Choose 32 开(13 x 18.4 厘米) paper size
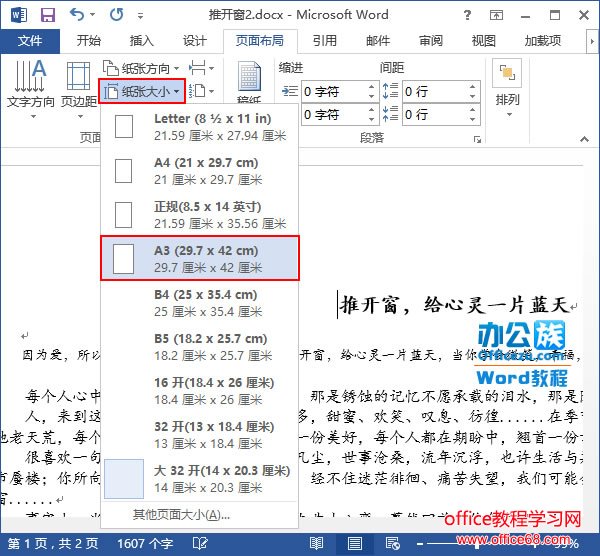Image resolution: width=600 pixels, height=556 pixels. pos(199,435)
